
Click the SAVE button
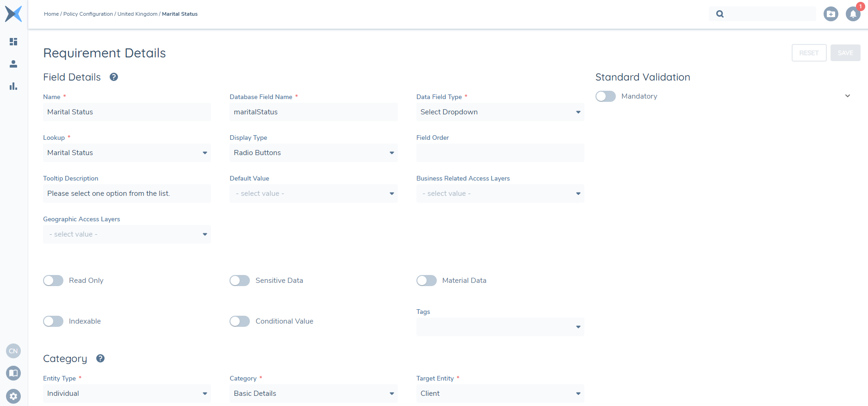pyautogui.click(x=845, y=53)
